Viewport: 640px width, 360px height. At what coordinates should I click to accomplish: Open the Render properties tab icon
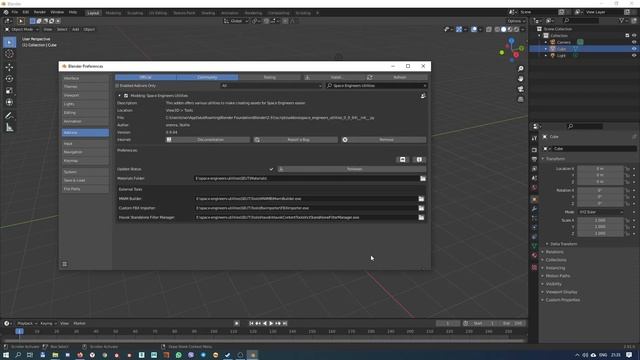click(x=534, y=150)
